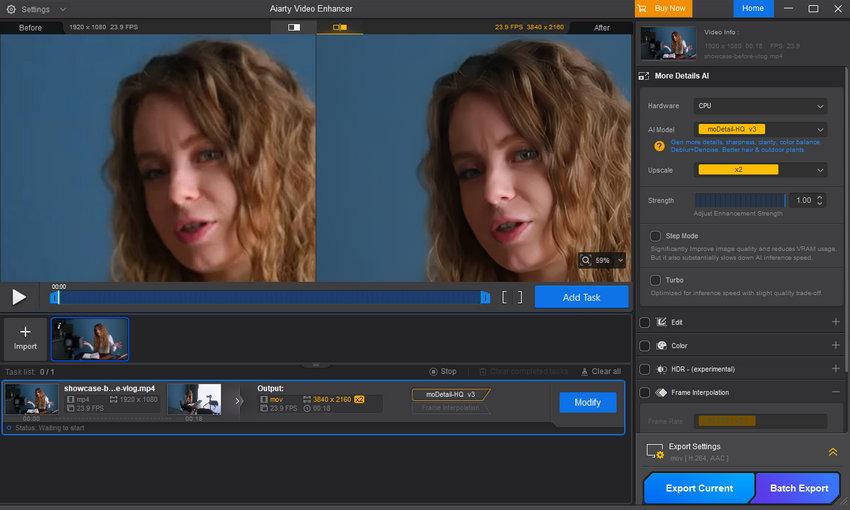Set the trim out-point bracket
This screenshot has height=510, width=850.
coord(520,297)
